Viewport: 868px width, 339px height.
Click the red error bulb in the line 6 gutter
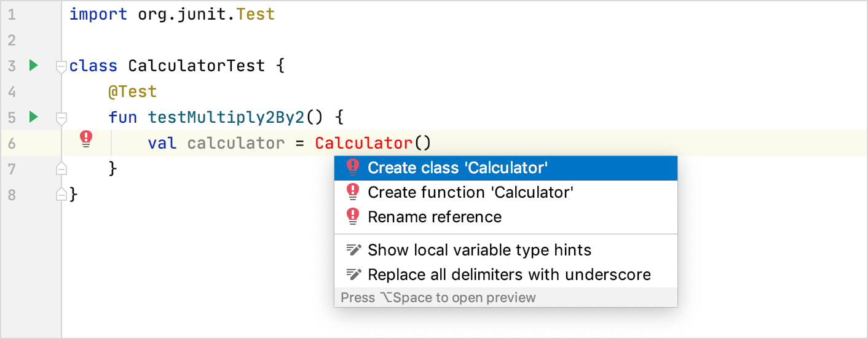point(86,139)
